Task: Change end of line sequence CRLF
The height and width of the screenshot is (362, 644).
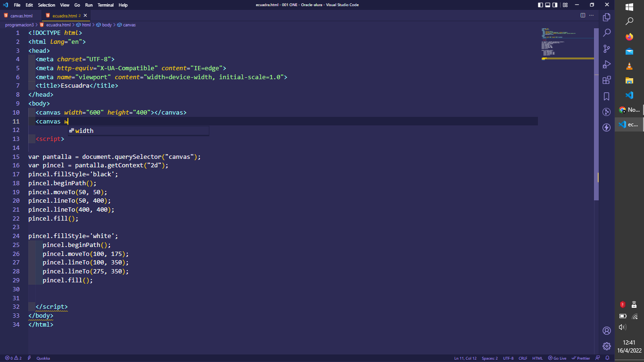Action: [x=523, y=358]
